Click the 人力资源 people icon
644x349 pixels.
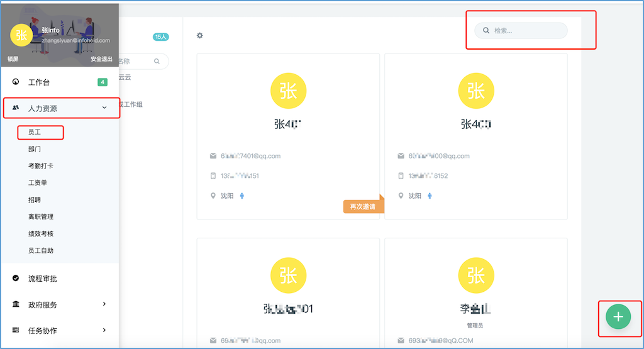pos(16,108)
